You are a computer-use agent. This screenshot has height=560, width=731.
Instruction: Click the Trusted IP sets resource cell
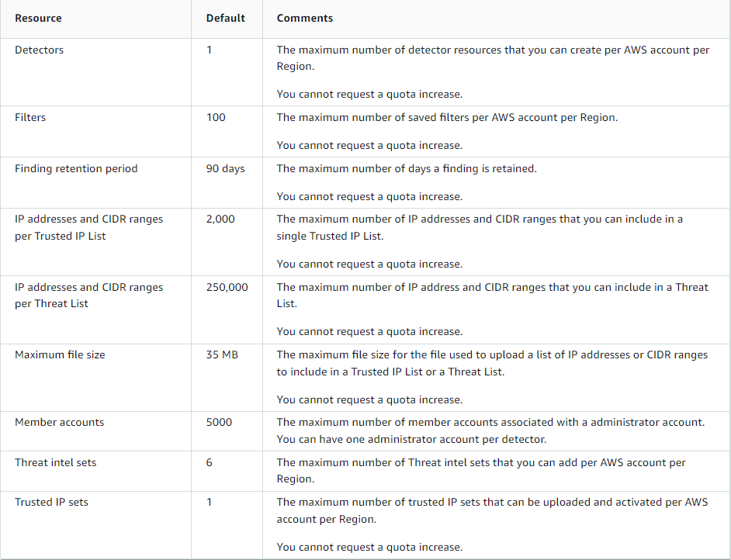pos(51,503)
